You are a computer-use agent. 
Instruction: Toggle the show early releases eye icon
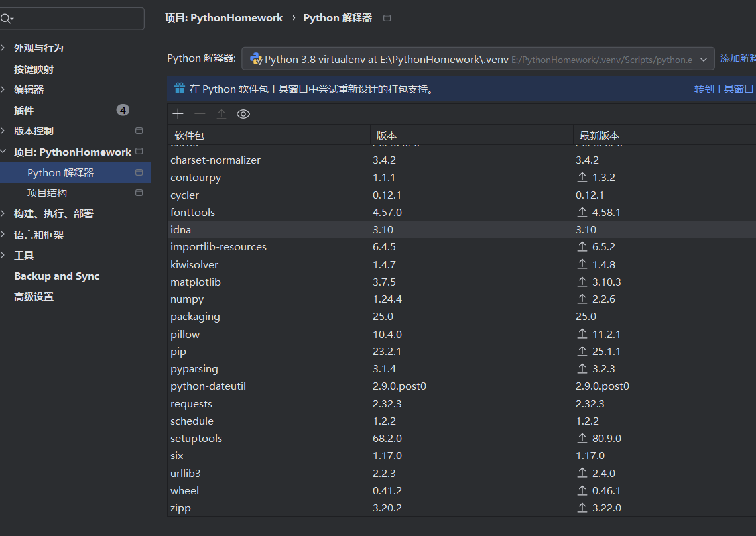(x=243, y=114)
